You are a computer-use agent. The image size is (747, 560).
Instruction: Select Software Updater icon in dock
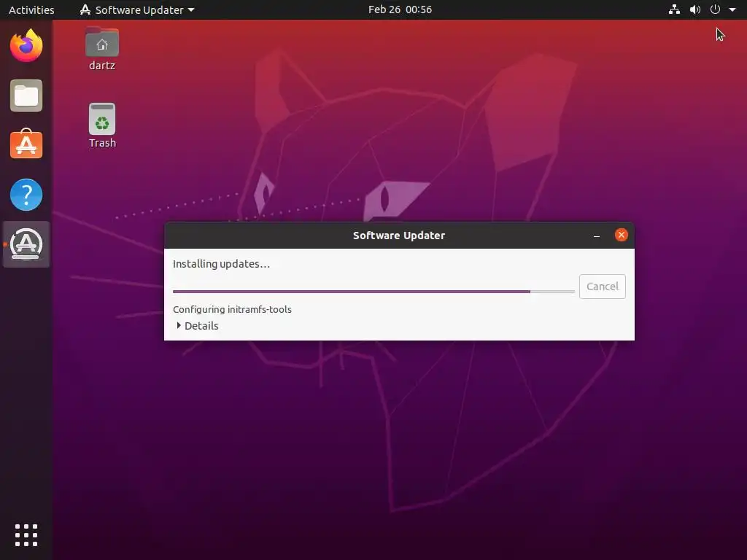point(26,244)
